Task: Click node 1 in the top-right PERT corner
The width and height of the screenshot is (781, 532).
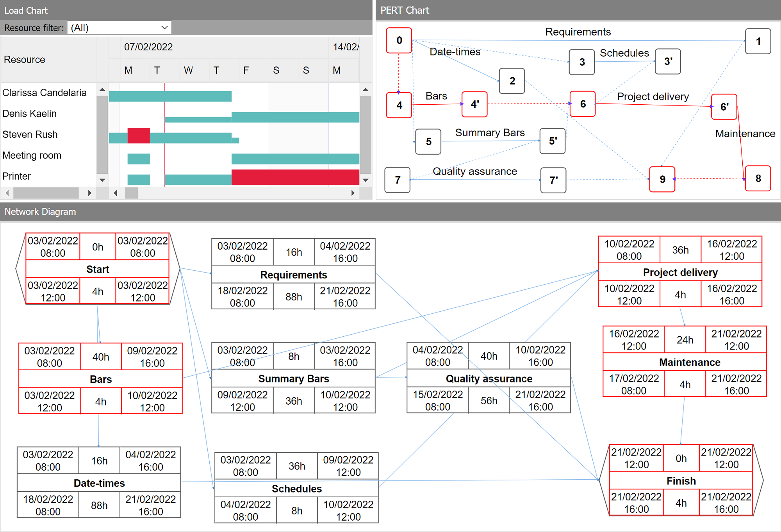Action: coord(758,41)
